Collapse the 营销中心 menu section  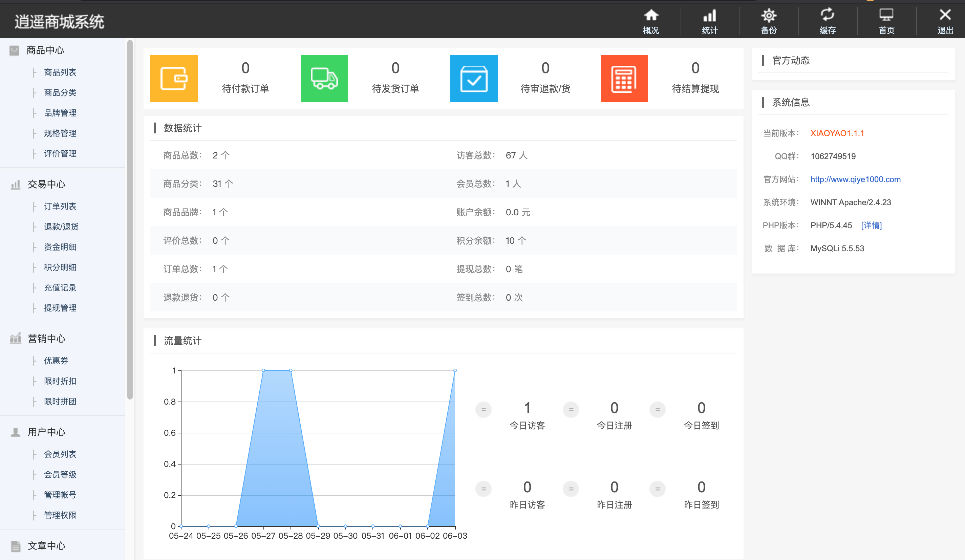click(46, 339)
